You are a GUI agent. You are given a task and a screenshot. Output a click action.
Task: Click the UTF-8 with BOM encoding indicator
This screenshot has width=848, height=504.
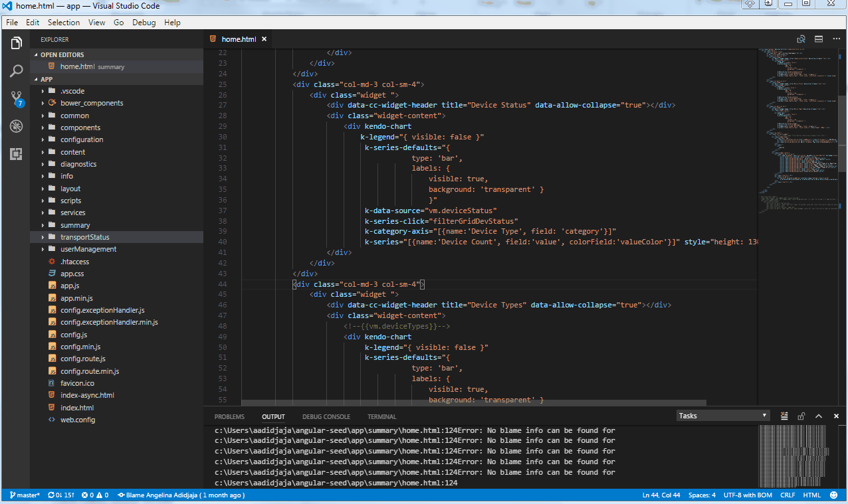[x=747, y=495]
